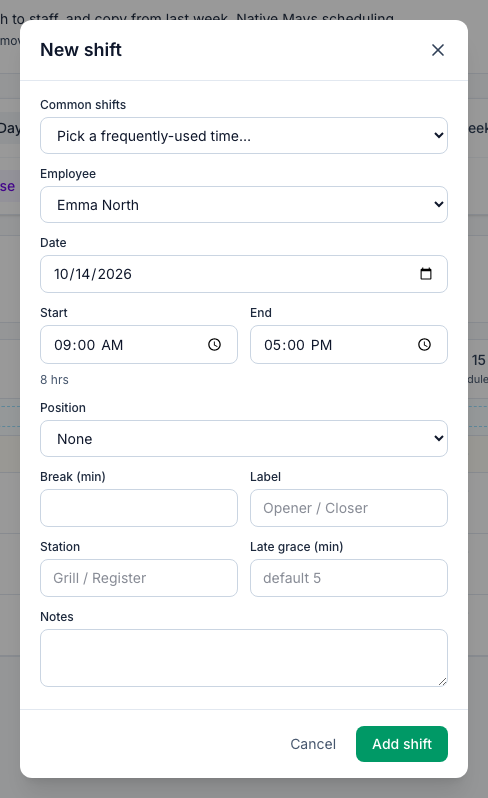The width and height of the screenshot is (488, 798).
Task: Focus the Break (min) input
Action: 139,508
